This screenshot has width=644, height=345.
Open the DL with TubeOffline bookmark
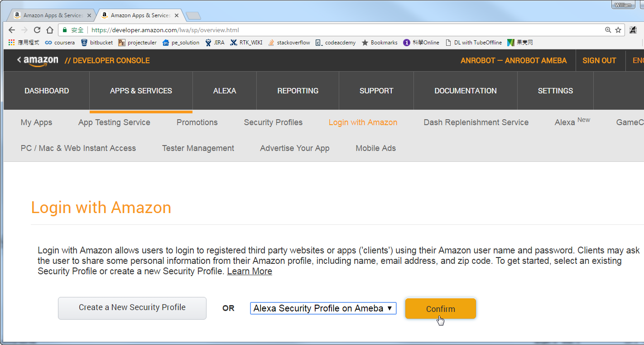coord(474,43)
